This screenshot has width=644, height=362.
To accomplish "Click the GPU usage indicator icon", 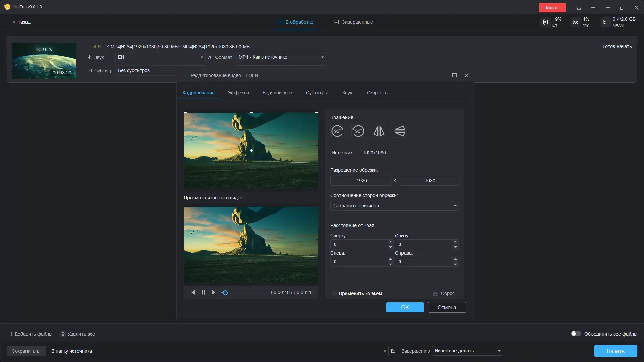I will pos(576,22).
